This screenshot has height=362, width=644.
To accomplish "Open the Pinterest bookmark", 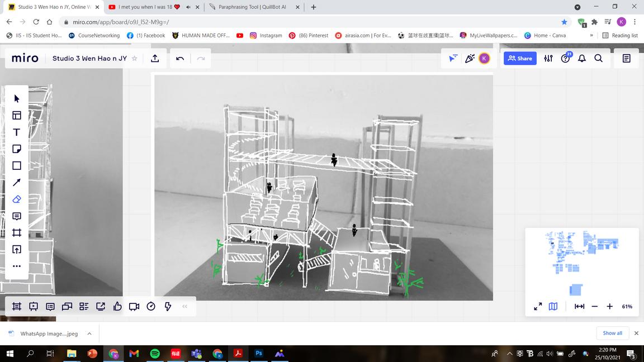I will [309, 35].
